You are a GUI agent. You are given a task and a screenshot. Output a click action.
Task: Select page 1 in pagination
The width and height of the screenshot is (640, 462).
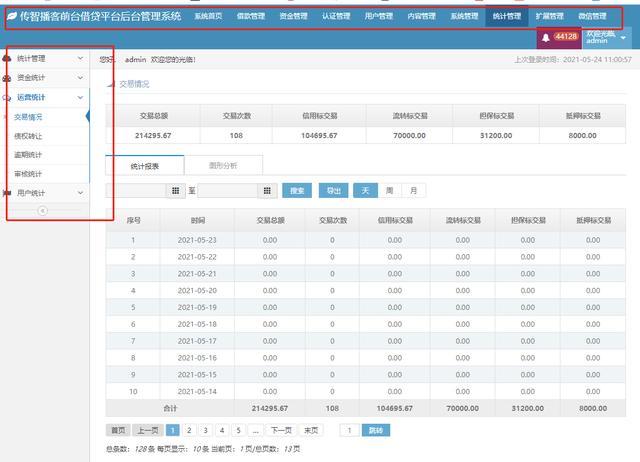pyautogui.click(x=173, y=430)
